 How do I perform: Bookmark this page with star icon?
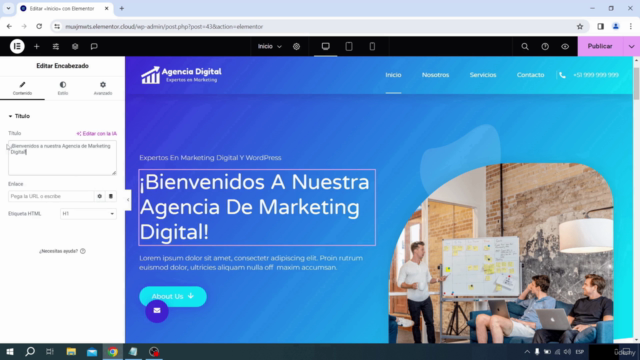click(x=580, y=27)
